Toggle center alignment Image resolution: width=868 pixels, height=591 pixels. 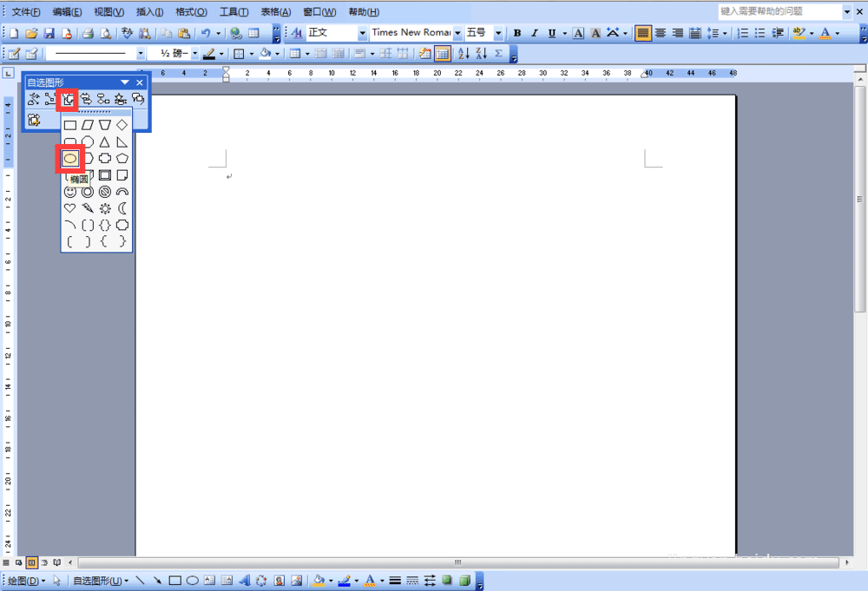(x=661, y=33)
